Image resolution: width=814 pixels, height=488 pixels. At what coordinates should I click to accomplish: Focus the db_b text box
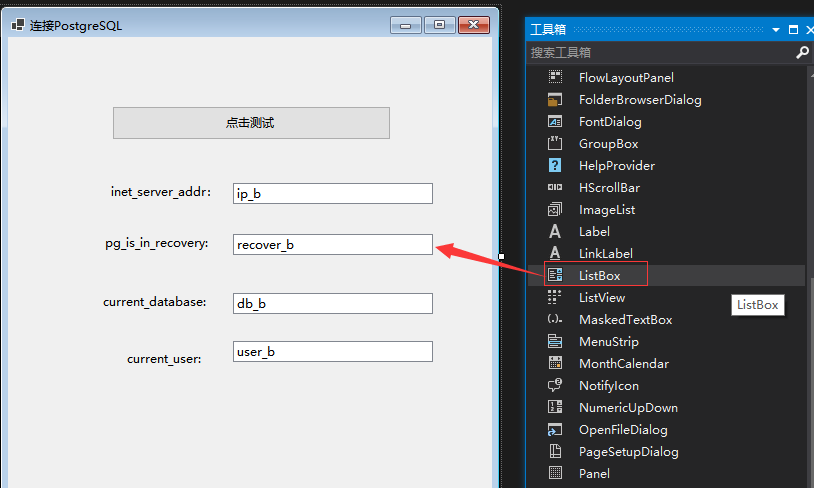point(333,303)
